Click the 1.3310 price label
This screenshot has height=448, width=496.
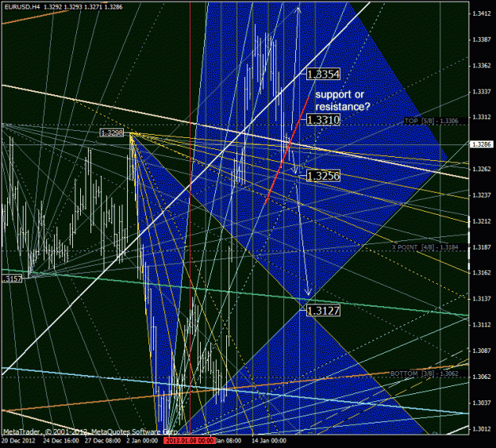pos(323,120)
